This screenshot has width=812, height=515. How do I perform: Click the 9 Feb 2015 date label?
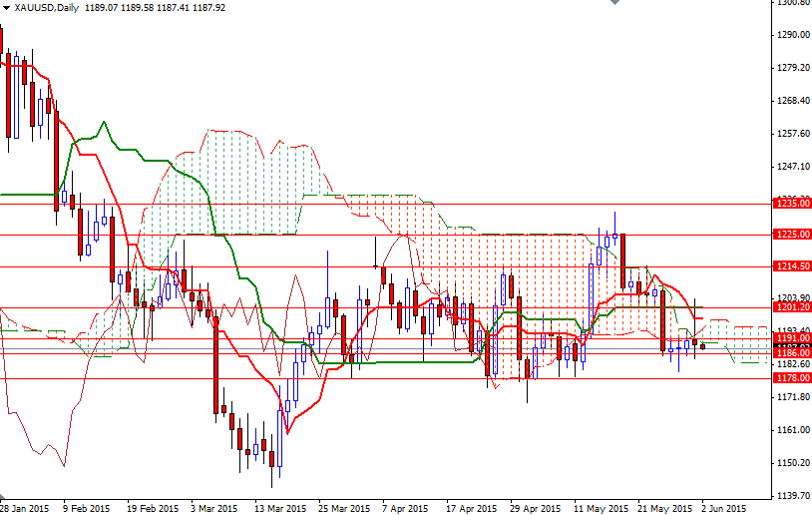tap(87, 508)
